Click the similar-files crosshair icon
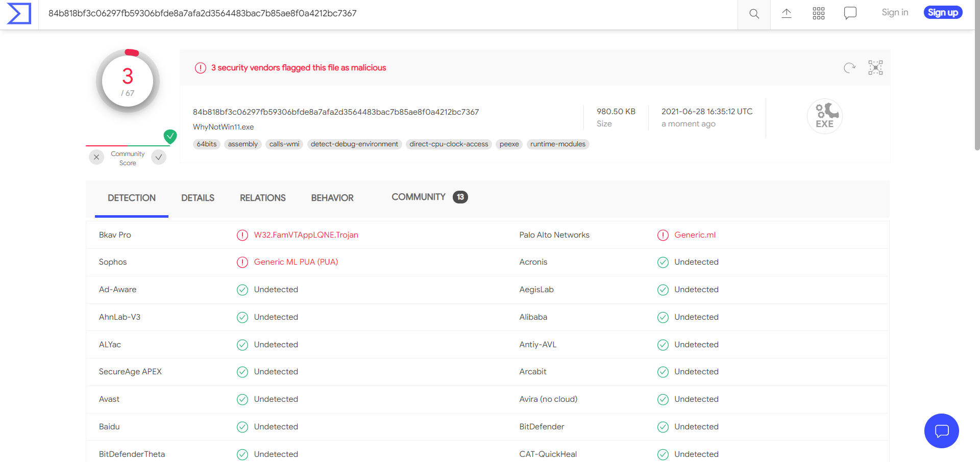 pyautogui.click(x=875, y=67)
